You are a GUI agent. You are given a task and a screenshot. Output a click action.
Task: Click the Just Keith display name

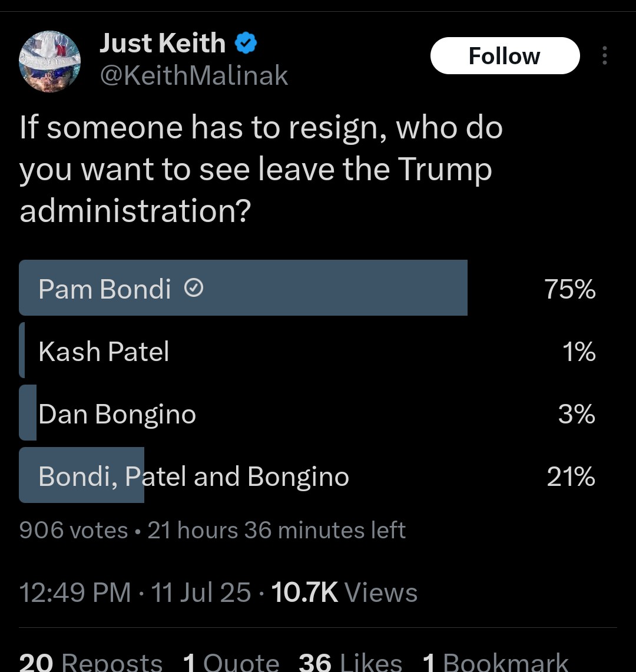[x=163, y=43]
